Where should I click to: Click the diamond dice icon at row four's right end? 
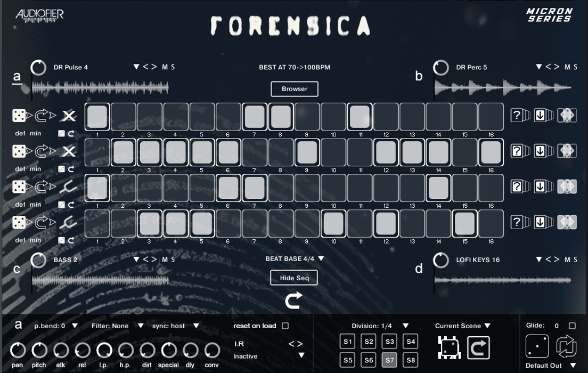tap(566, 223)
